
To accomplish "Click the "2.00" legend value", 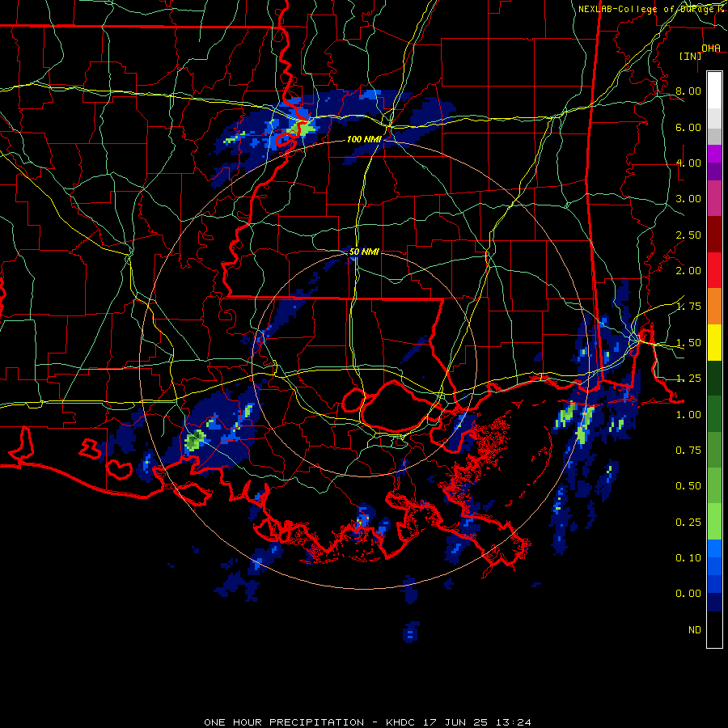I will [688, 271].
